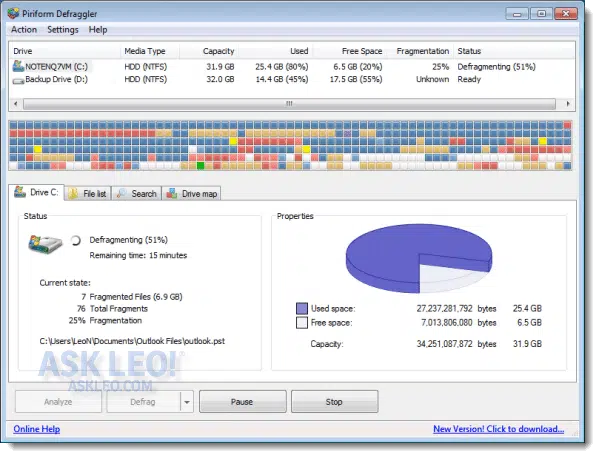Screen dimensions: 600x458
Task: Click the right arrow of drive list scrollbar
Action: pos(567,104)
